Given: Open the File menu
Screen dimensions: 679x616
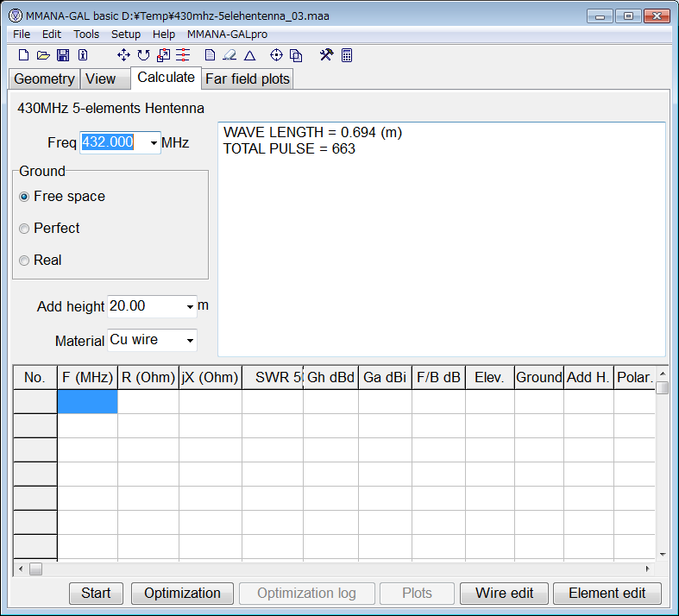Looking at the screenshot, I should tap(22, 35).
